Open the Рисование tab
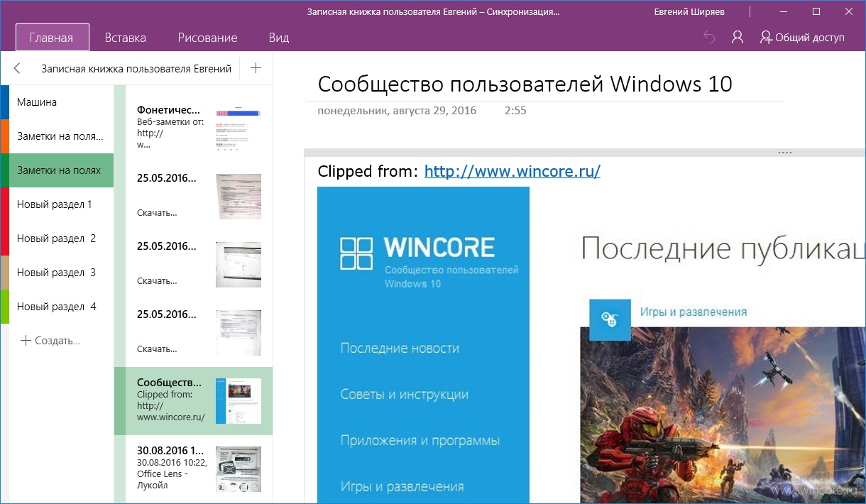Viewport: 866px width, 504px height. coord(207,38)
